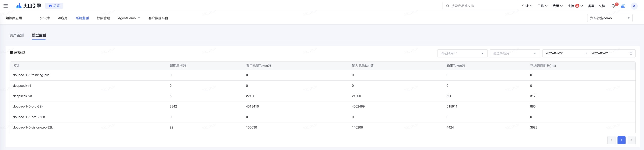Open the notification bell
Screen dimensions: 644x150
point(613,6)
